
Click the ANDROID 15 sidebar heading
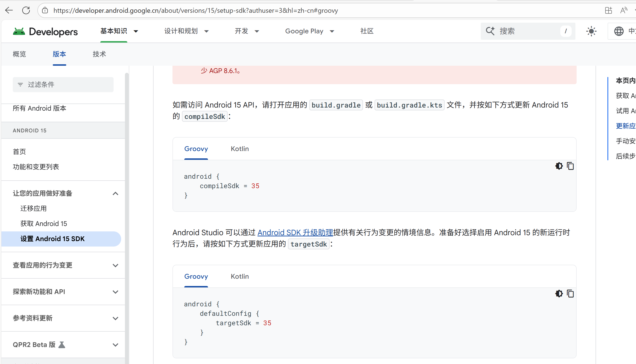(x=30, y=130)
